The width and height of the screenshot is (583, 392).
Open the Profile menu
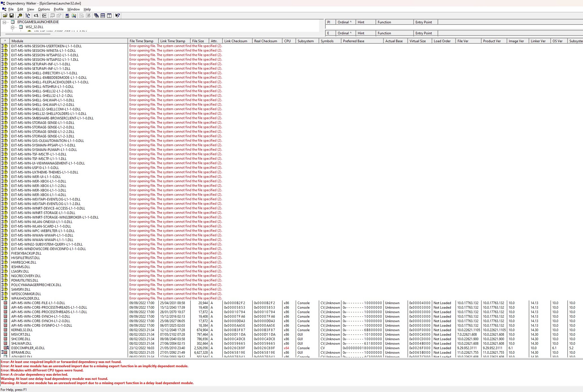coord(59,9)
